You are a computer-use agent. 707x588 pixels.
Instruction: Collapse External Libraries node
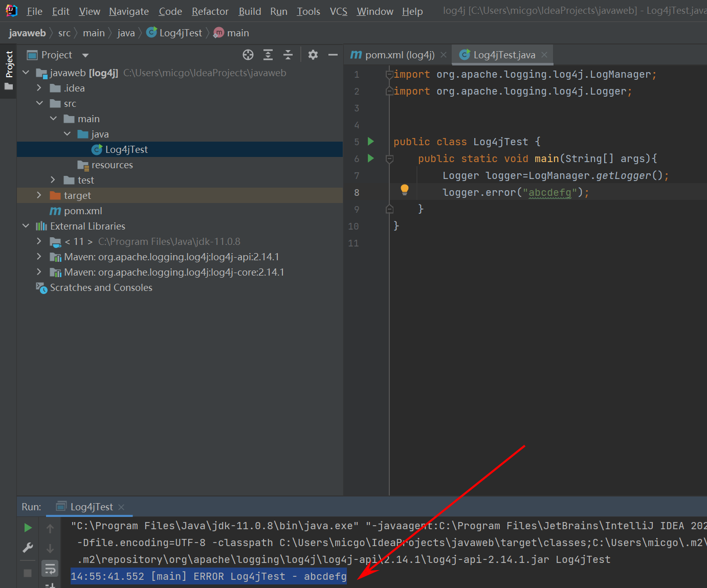(x=26, y=226)
